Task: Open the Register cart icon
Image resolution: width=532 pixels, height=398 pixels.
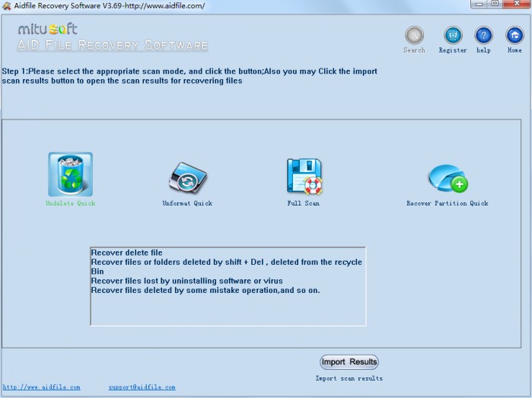Action: click(453, 35)
